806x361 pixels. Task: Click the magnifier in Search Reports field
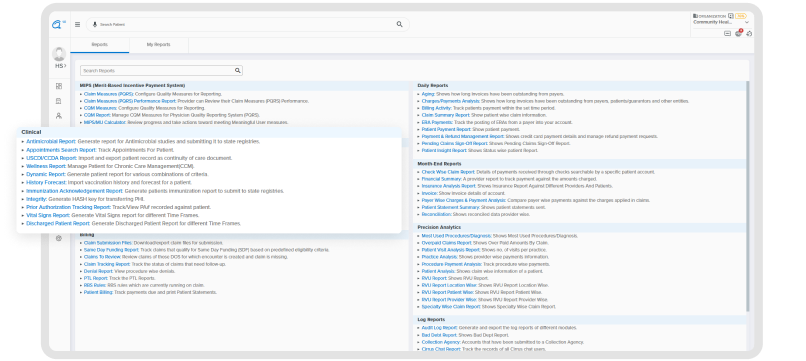click(x=237, y=70)
